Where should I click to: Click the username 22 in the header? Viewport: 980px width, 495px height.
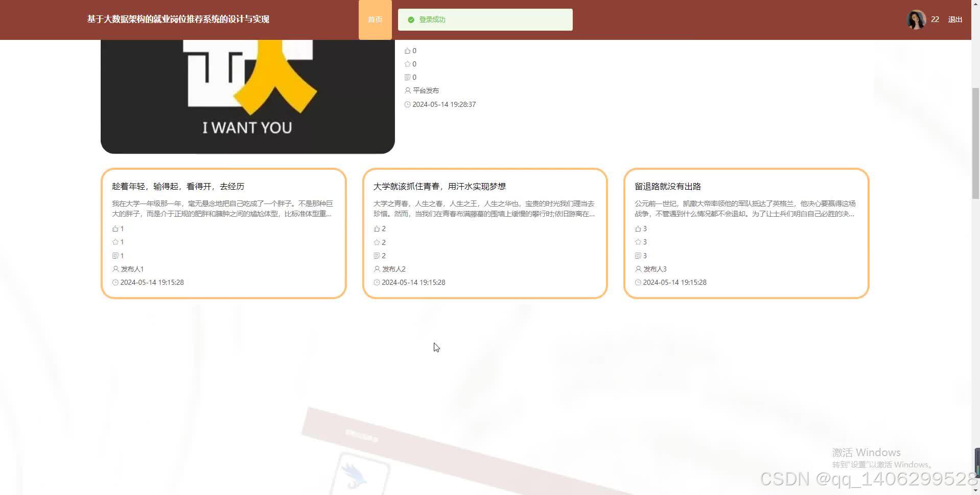[x=935, y=19]
